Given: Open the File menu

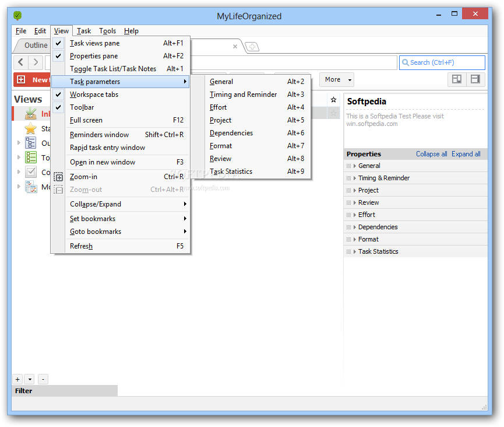Looking at the screenshot, I should tap(21, 31).
